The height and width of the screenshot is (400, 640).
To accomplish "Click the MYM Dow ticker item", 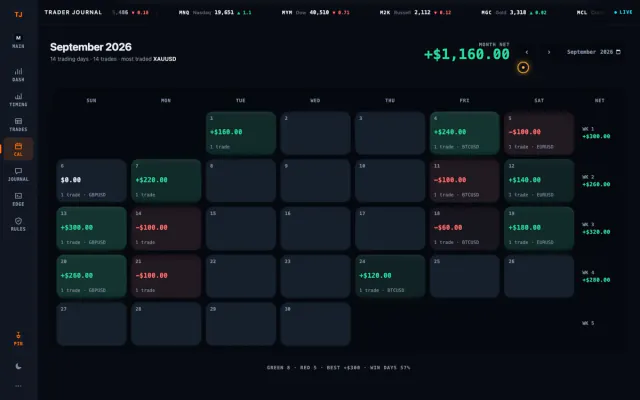I will [316, 13].
